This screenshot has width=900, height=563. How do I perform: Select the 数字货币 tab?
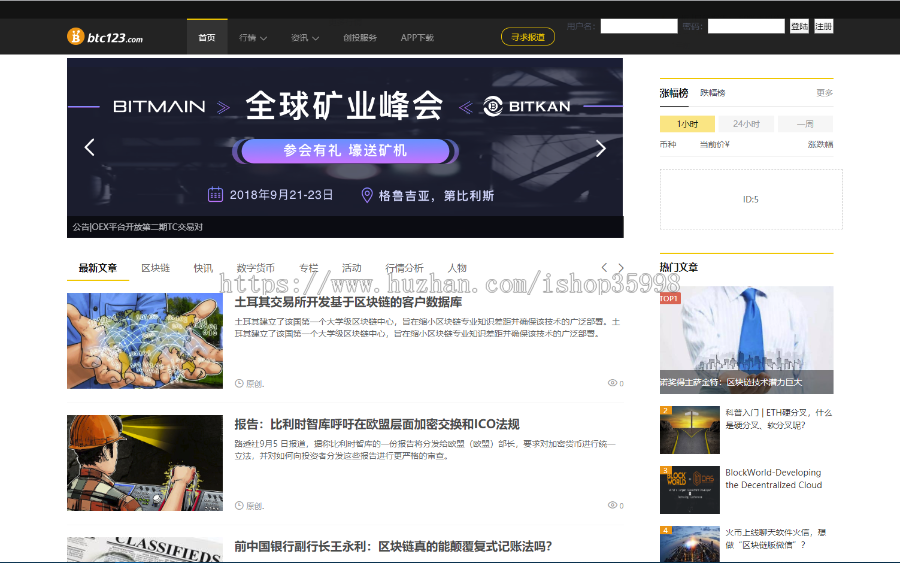255,268
